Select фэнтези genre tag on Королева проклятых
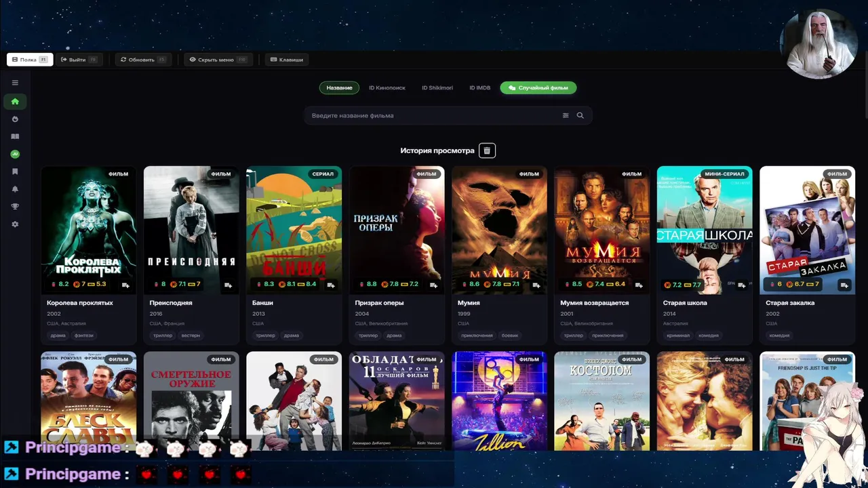The width and height of the screenshot is (868, 488). point(84,335)
